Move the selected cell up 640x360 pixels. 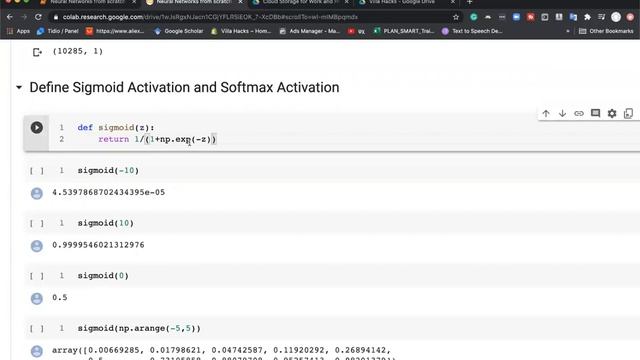[x=546, y=113]
